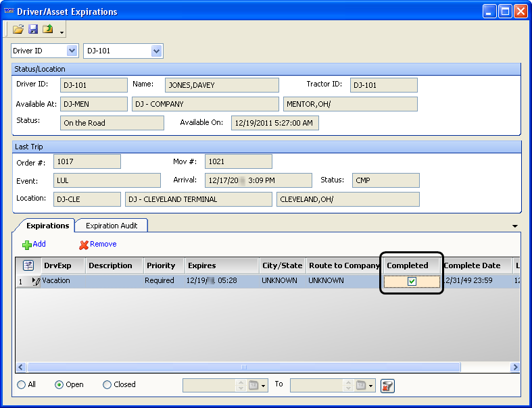
Task: Select the All radio button
Action: click(22, 385)
